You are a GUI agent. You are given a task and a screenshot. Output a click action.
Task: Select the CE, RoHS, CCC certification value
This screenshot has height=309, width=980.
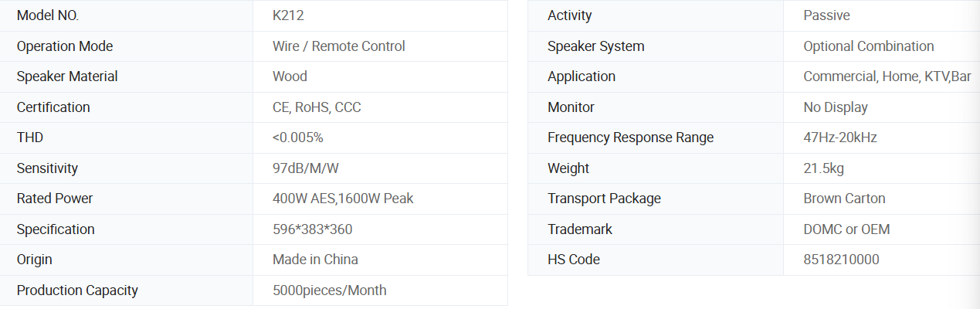point(317,107)
